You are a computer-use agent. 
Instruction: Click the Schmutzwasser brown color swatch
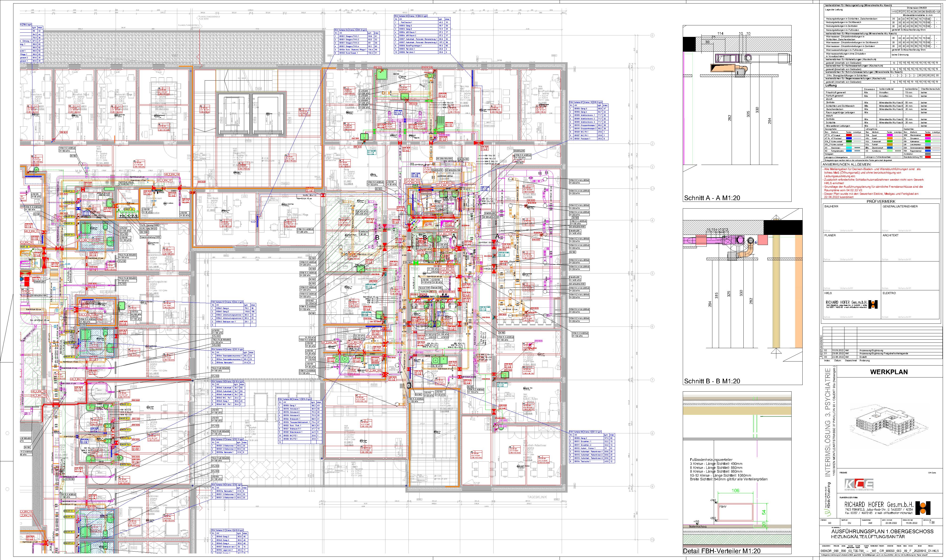(x=928, y=148)
